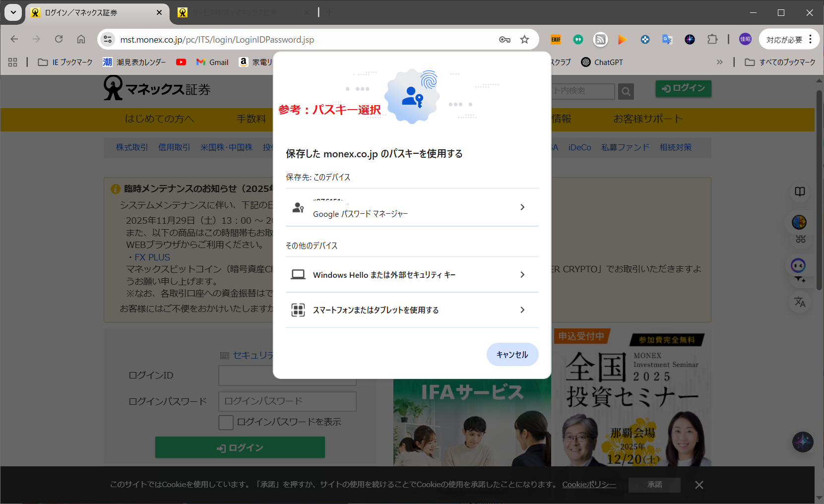Open the Cookieポリシー link
824x504 pixels.
[x=589, y=485]
